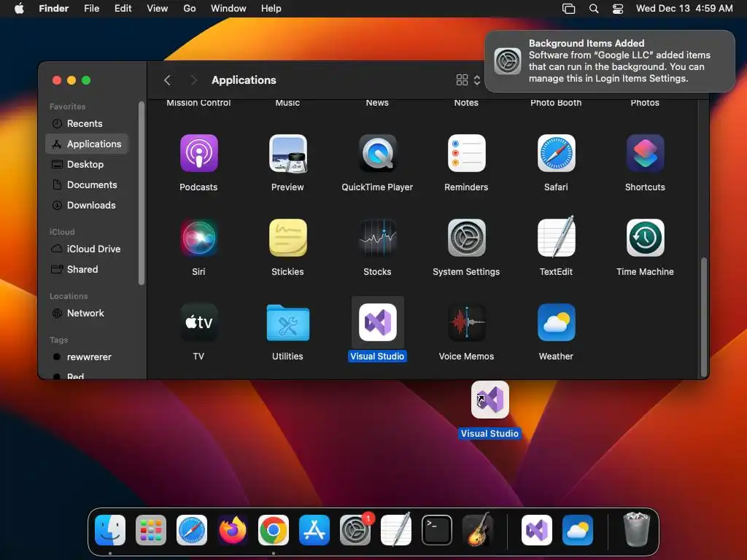
Task: Select Applications in the sidebar
Action: coord(88,144)
